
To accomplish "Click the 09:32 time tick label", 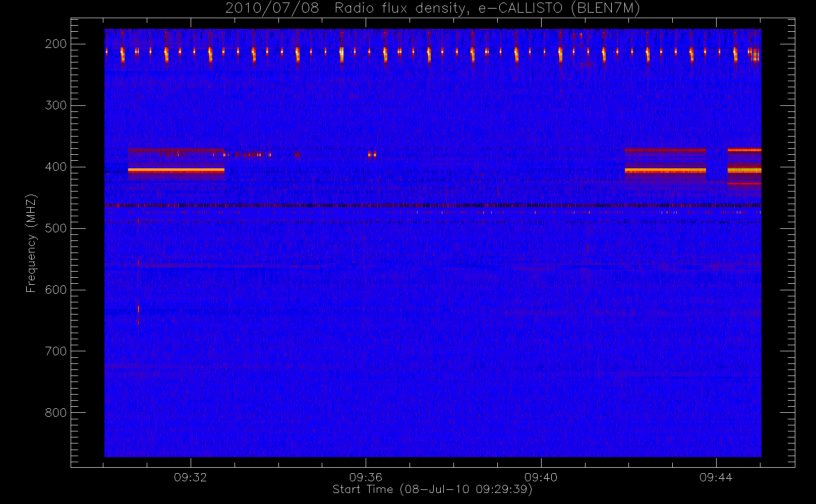I will (191, 477).
